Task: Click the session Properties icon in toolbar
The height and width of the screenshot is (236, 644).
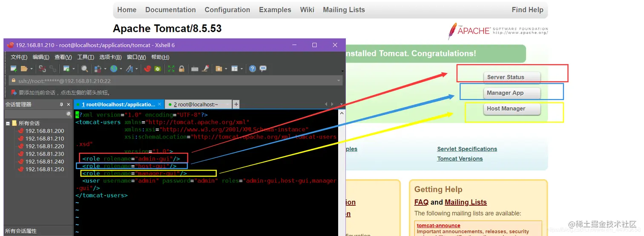Action: 67,69
